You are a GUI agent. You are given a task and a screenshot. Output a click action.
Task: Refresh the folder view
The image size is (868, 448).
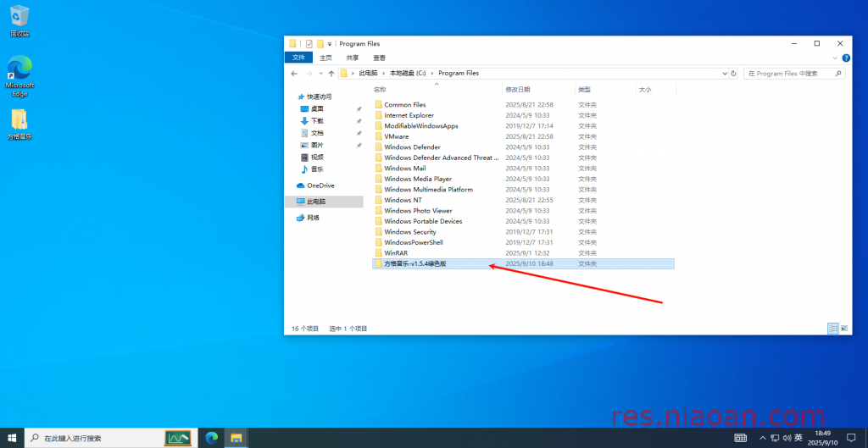click(734, 73)
